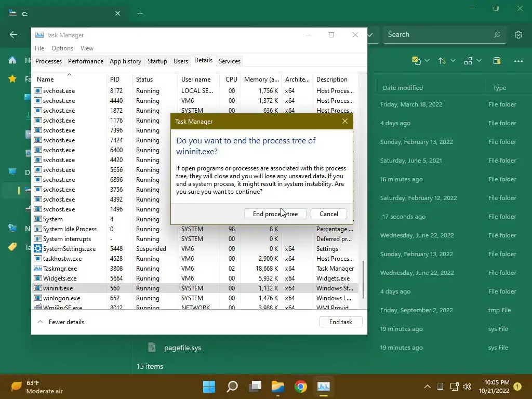This screenshot has width=532, height=399.
Task: Sort processes by PID column
Action: (119, 79)
